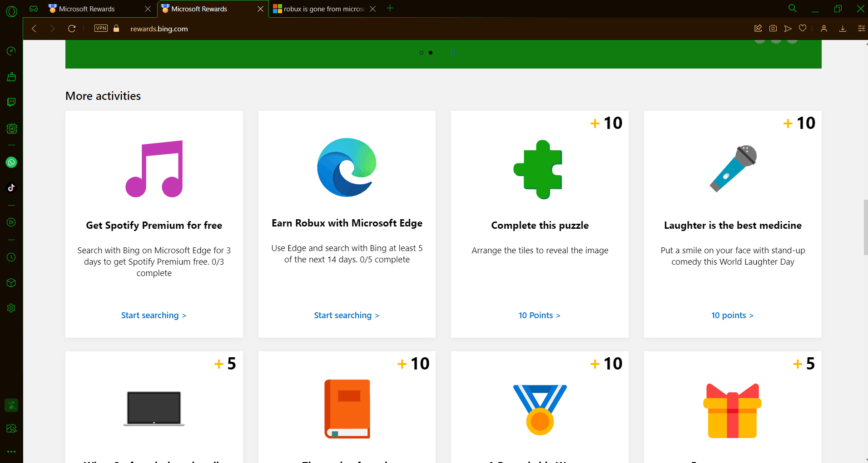Switch to the first Microsoft Rewards tab
This screenshot has height=463, width=868.
click(99, 9)
